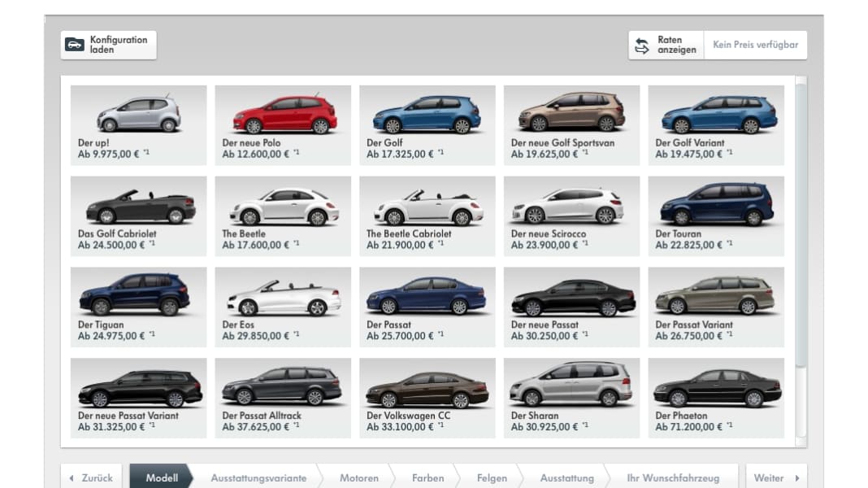
Task: Click the model list vertical scrollbar
Action: [x=801, y=261]
